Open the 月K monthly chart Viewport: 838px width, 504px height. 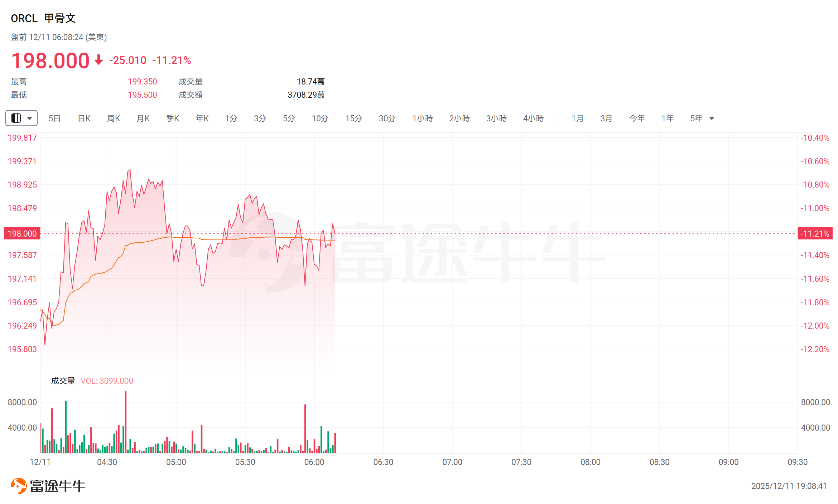coord(143,118)
